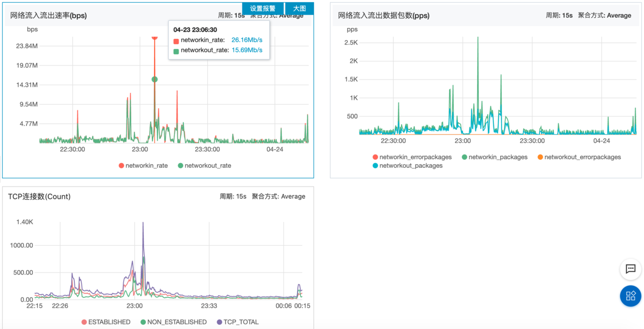Toggle networkout_rate legend series

point(204,165)
